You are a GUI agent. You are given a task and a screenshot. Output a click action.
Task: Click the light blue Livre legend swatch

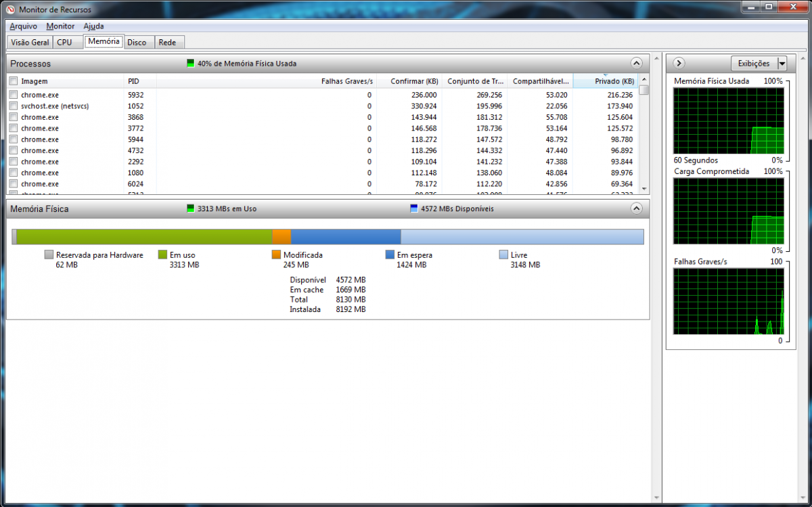[503, 255]
